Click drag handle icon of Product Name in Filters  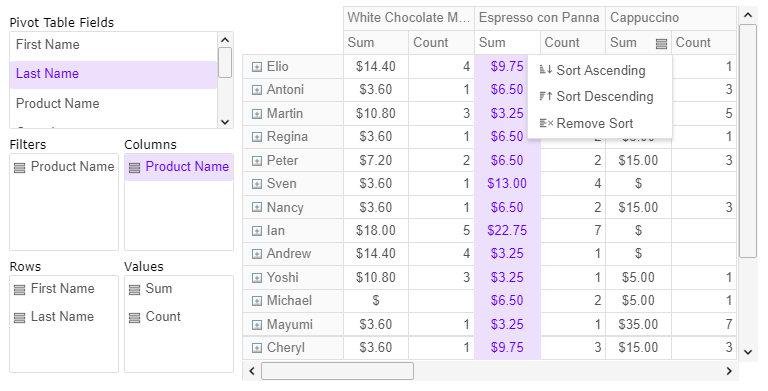tap(20, 168)
